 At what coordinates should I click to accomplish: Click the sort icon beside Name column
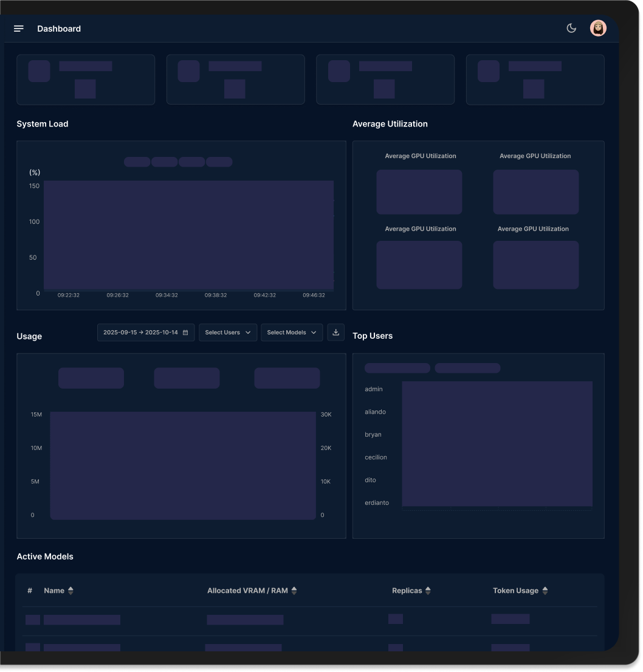[x=70, y=590]
